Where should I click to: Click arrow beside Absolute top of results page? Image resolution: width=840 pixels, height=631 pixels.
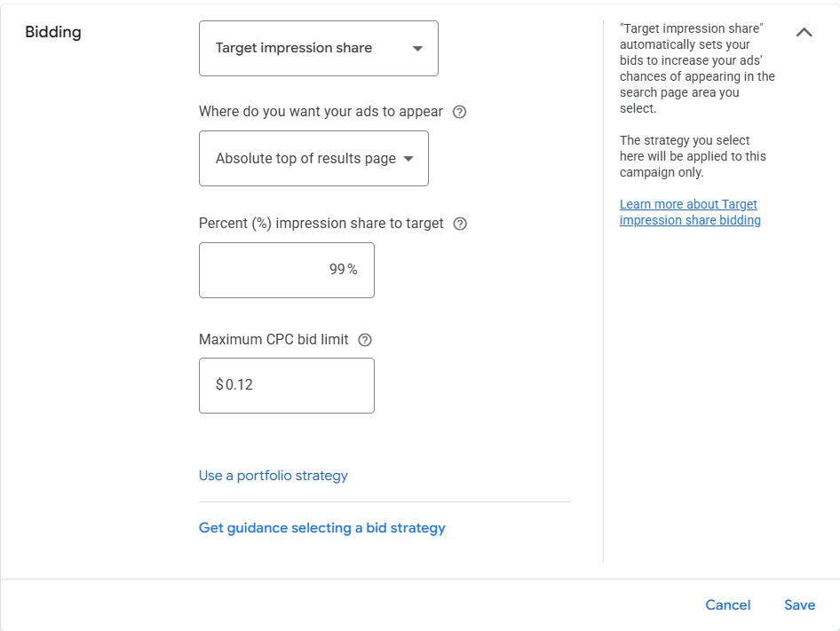point(408,159)
